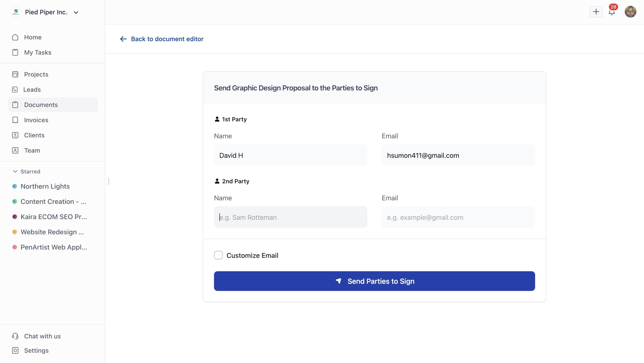644x363 pixels.
Task: Enable the Customize Email checkbox
Action: click(218, 255)
